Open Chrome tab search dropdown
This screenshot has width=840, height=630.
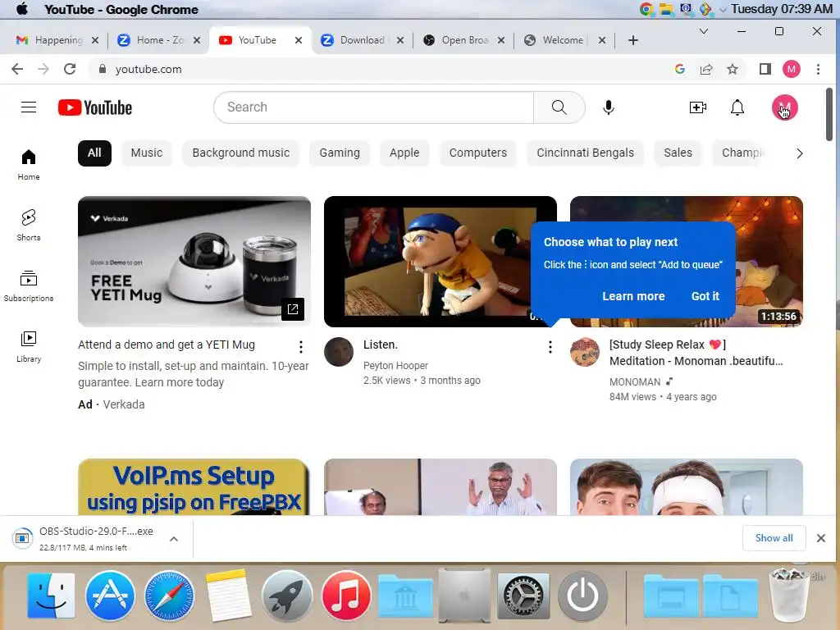tap(704, 32)
